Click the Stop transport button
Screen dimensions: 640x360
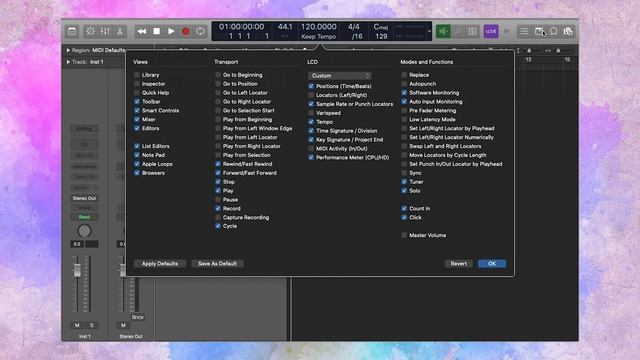[156, 31]
